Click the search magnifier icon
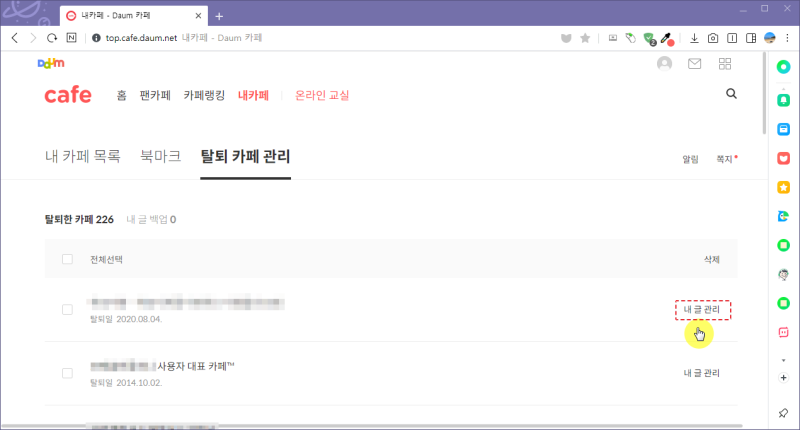This screenshot has height=430, width=800. pos(731,94)
